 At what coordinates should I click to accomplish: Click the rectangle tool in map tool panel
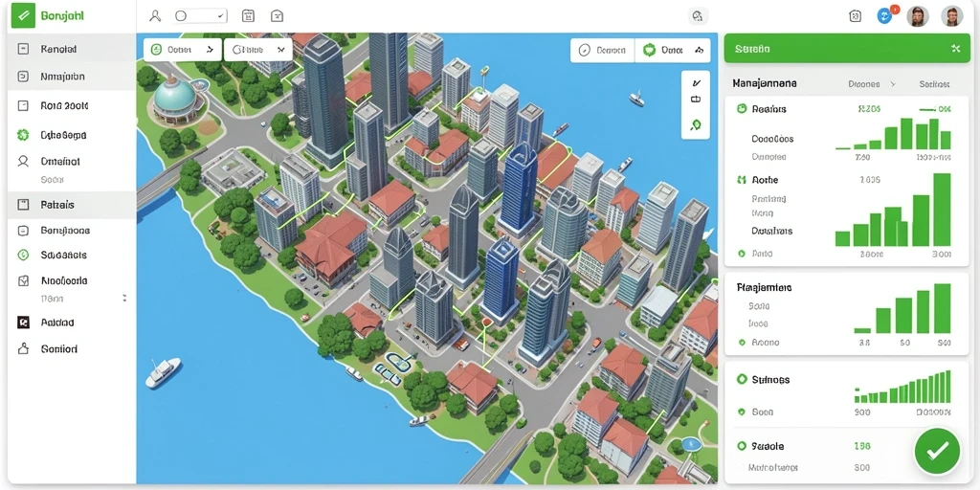(696, 100)
